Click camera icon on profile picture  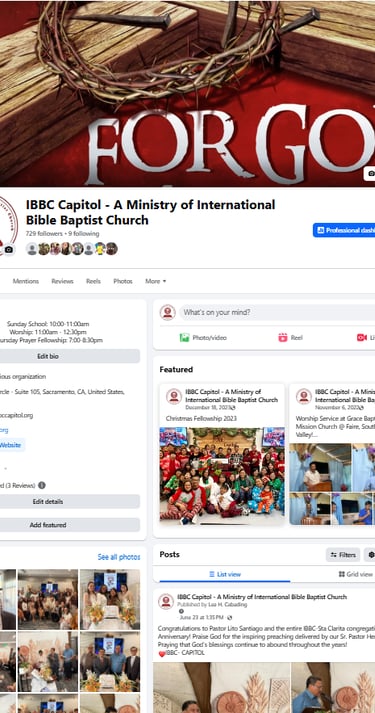9,250
